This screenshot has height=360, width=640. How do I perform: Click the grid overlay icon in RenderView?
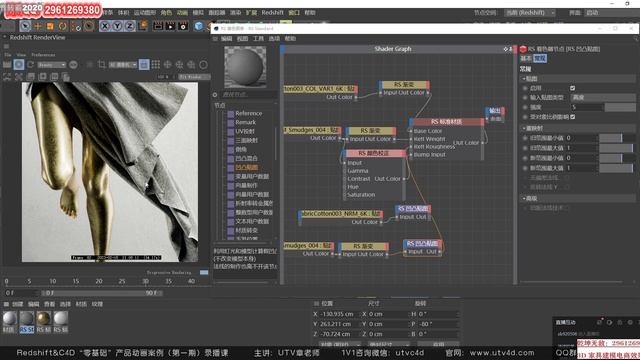pyautogui.click(x=156, y=64)
